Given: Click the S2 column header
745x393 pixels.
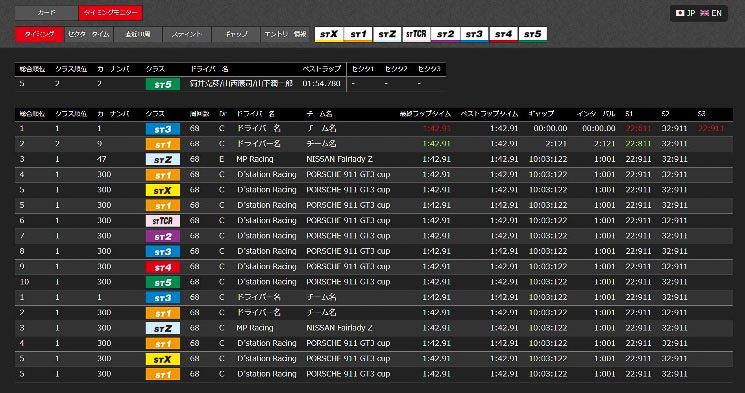Looking at the screenshot, I should point(665,114).
